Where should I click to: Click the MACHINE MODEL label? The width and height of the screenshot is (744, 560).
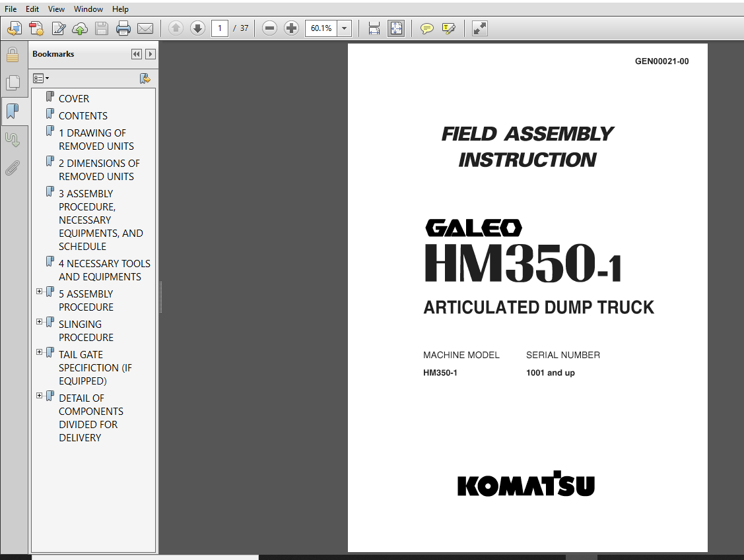pos(461,355)
